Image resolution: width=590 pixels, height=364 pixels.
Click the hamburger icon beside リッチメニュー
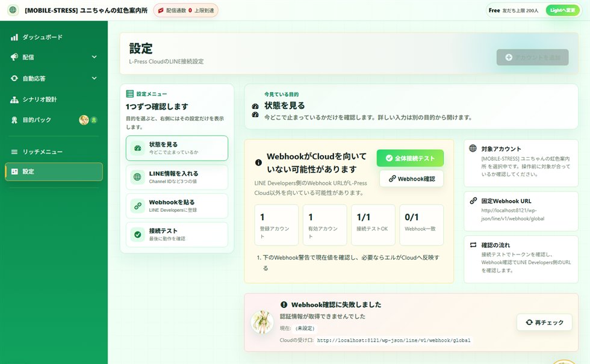[x=14, y=152]
